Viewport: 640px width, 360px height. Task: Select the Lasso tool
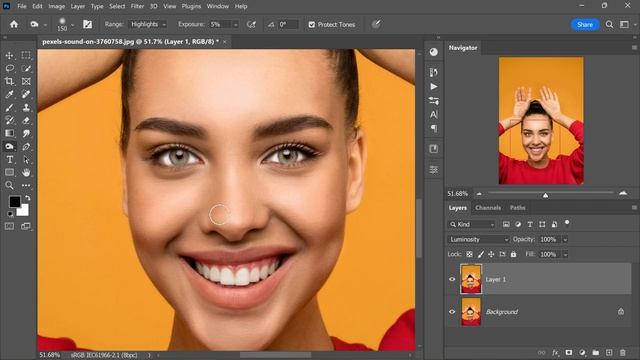click(x=9, y=68)
